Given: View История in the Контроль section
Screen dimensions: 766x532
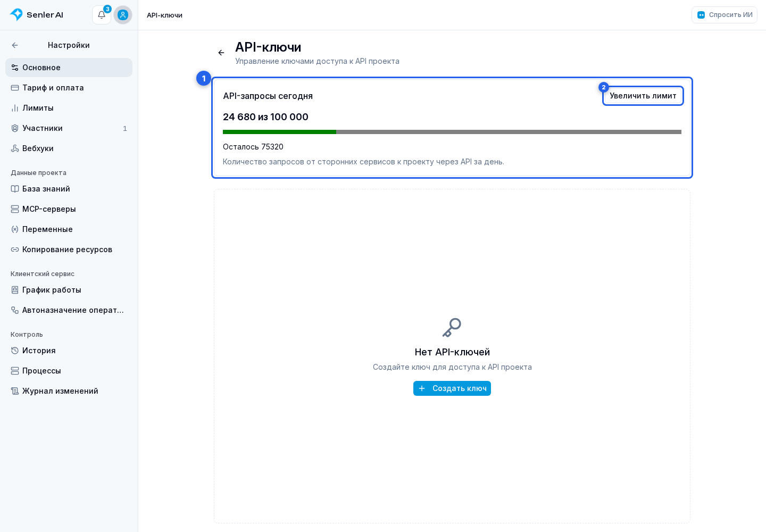Looking at the screenshot, I should 69,351.
